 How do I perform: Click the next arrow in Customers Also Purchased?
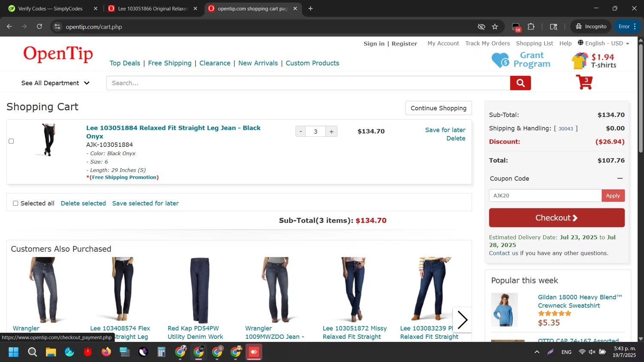462,320
